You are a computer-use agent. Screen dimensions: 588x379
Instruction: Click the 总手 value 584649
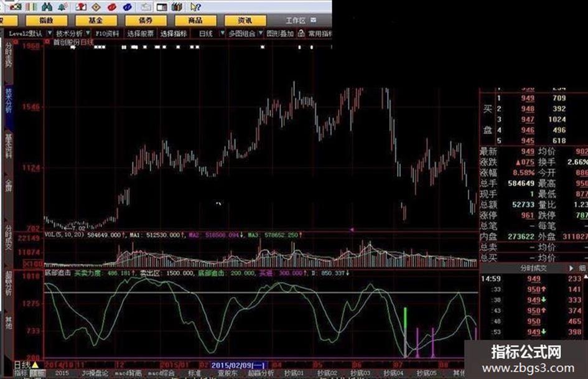(x=521, y=184)
